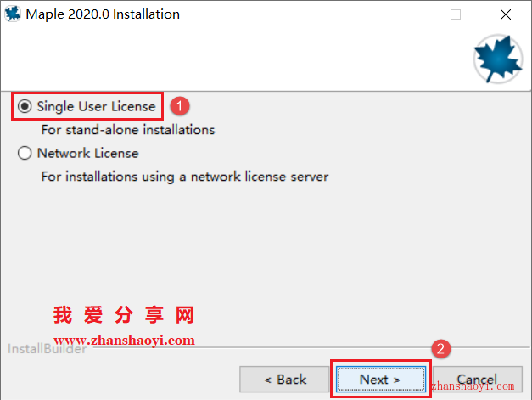Click the disabled maximize button

(456, 14)
